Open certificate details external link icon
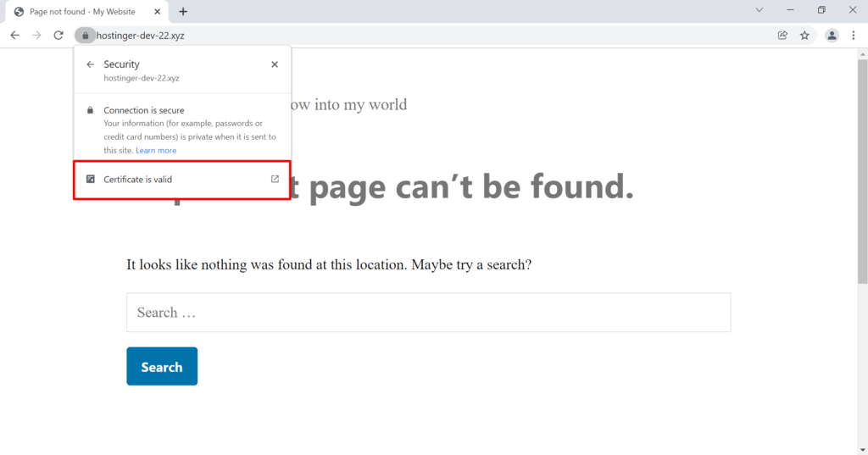 275,179
